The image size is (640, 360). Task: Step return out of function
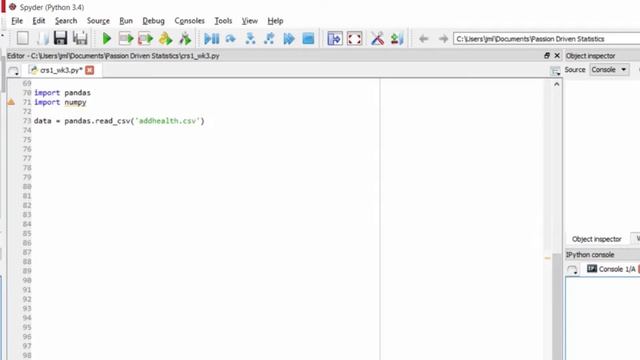[x=269, y=39]
